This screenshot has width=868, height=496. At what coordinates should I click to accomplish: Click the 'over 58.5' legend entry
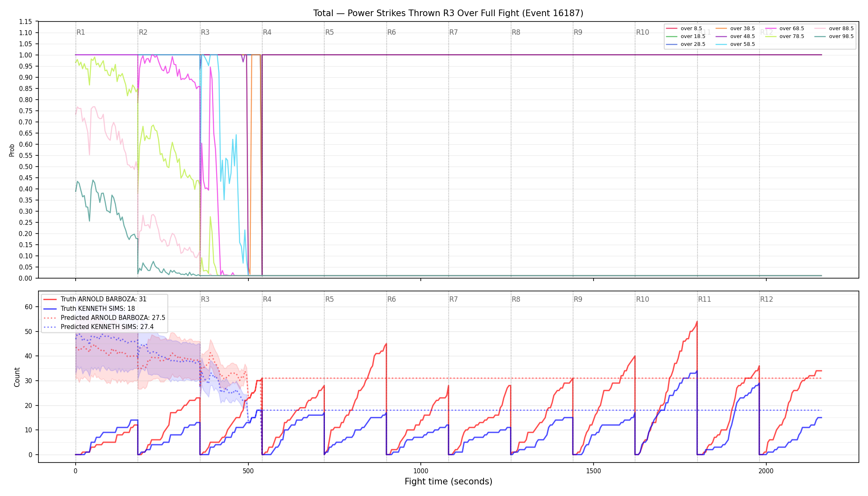coord(736,44)
